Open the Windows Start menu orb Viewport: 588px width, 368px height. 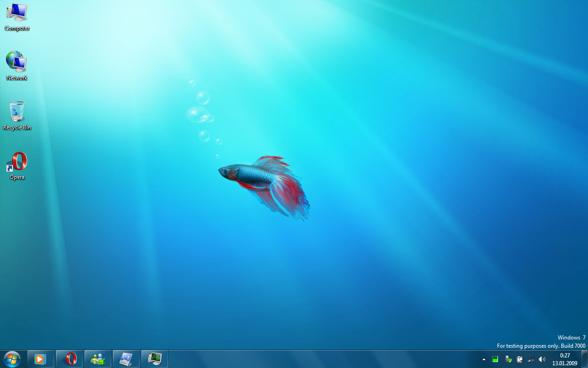coord(12,359)
